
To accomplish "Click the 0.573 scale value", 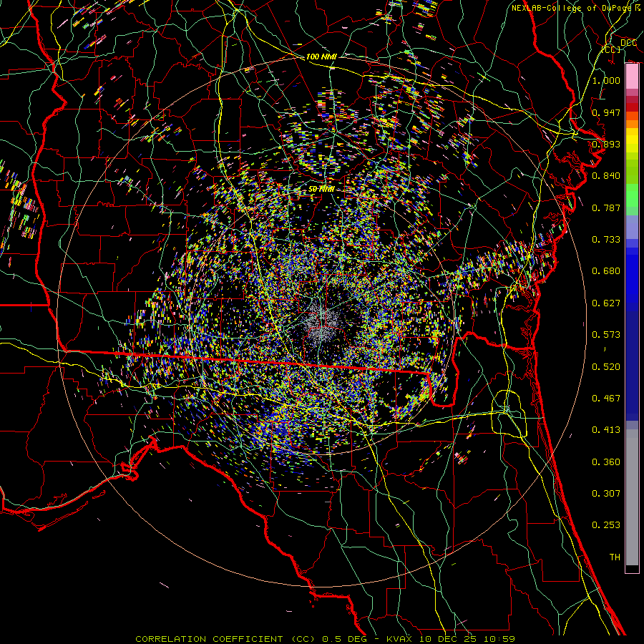I will pyautogui.click(x=606, y=334).
